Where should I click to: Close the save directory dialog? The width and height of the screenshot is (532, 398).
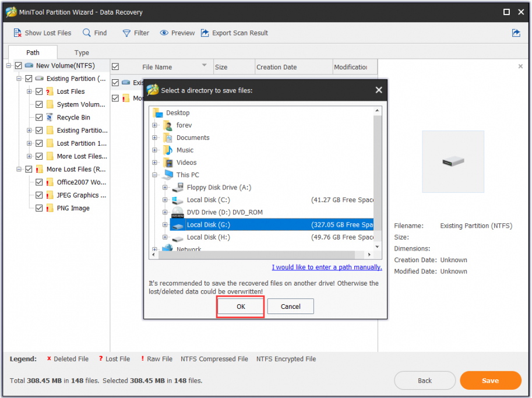click(x=379, y=90)
